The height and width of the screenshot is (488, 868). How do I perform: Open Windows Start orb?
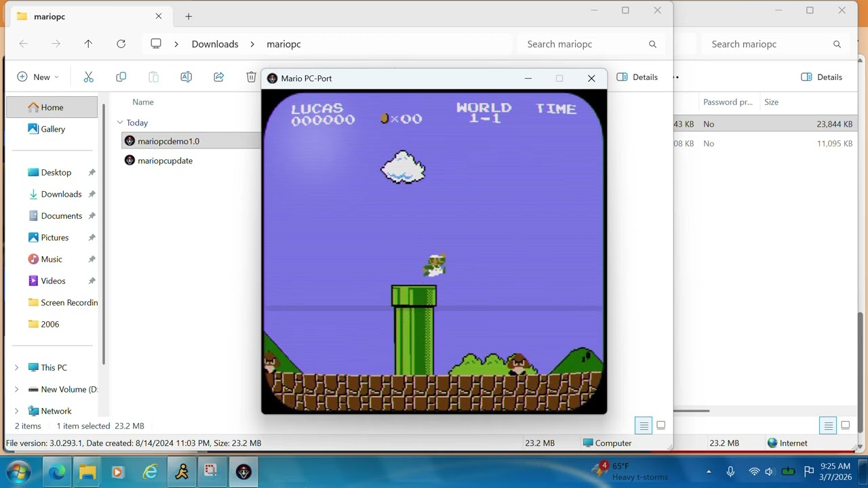coord(18,472)
